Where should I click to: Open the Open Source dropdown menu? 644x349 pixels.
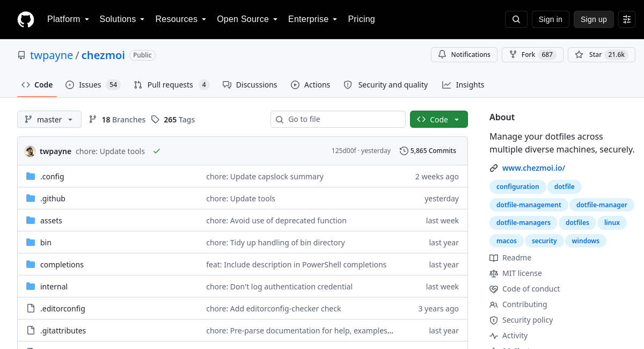(x=247, y=19)
